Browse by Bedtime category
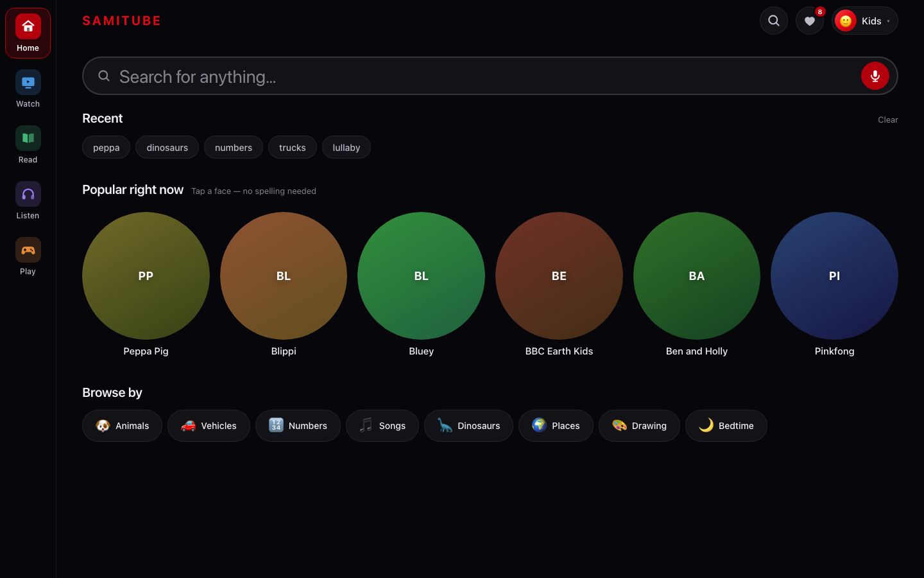924x578 pixels. pos(726,426)
